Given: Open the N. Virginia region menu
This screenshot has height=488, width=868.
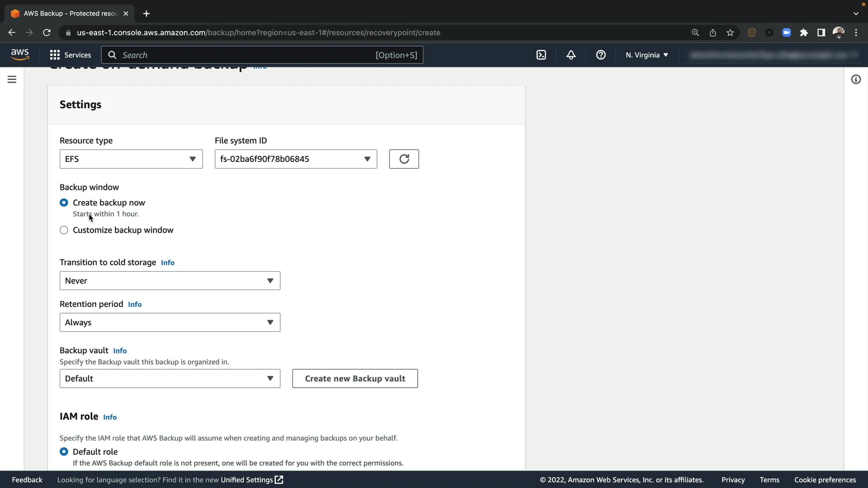Looking at the screenshot, I should [647, 55].
